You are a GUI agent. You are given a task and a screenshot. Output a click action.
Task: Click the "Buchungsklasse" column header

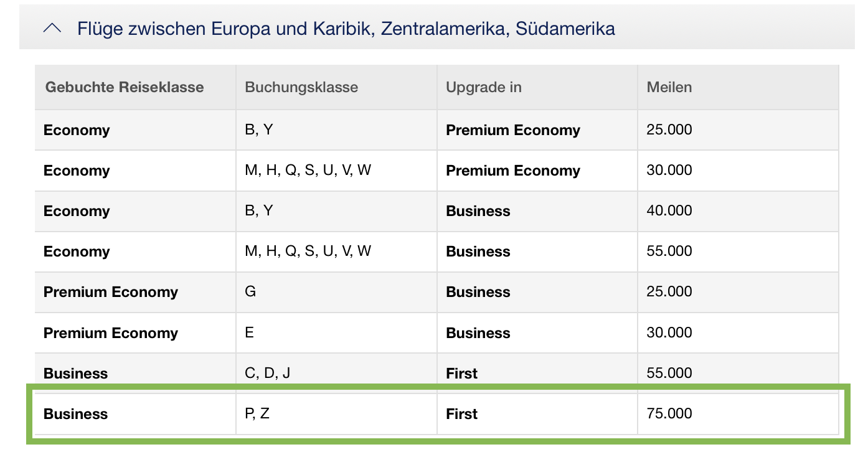(301, 87)
